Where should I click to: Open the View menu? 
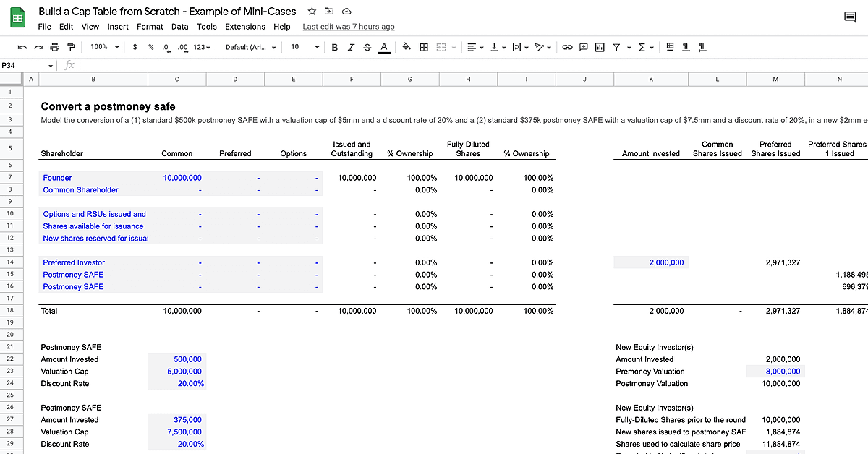coord(90,27)
